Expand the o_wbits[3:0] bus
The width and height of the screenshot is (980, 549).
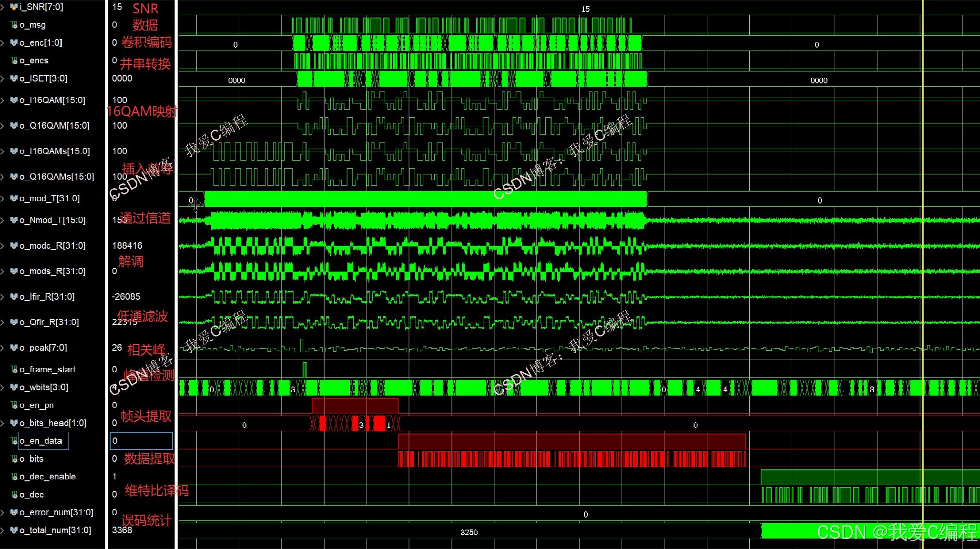pyautogui.click(x=3, y=387)
